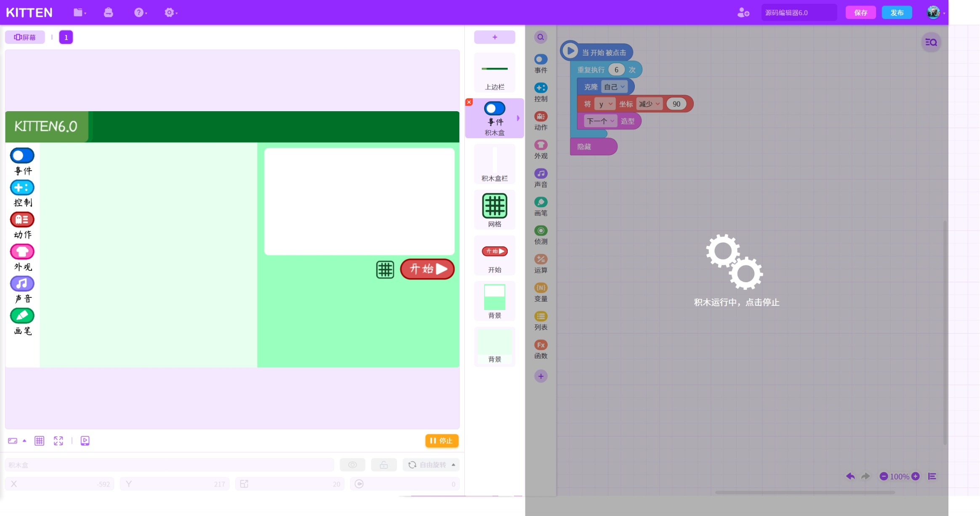Open the 自由旋转 rotation mode dropdown
Viewport: 980px width, 516px height.
click(431, 465)
